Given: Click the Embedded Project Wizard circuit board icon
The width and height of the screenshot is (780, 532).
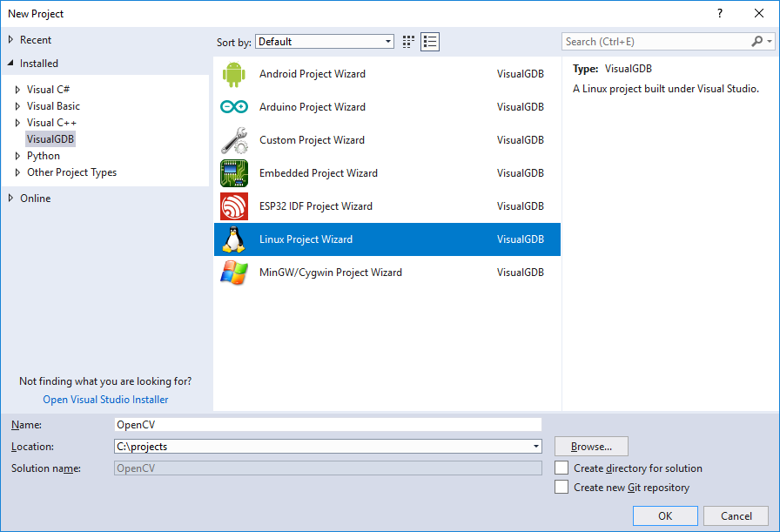Looking at the screenshot, I should pyautogui.click(x=234, y=173).
